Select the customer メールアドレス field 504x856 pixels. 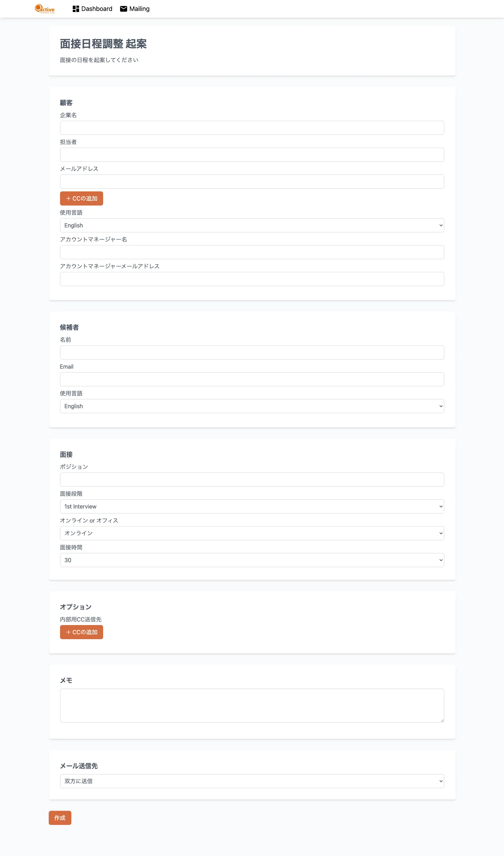coord(252,182)
